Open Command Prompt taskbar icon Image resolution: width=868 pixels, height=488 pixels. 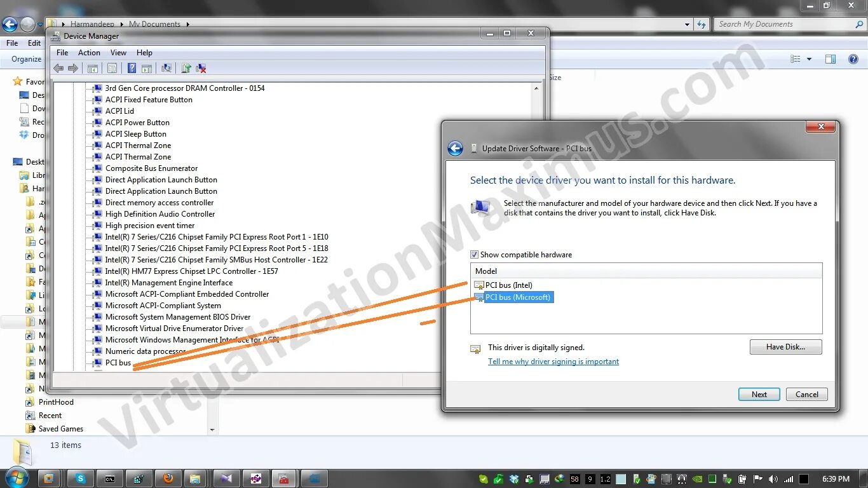click(110, 478)
